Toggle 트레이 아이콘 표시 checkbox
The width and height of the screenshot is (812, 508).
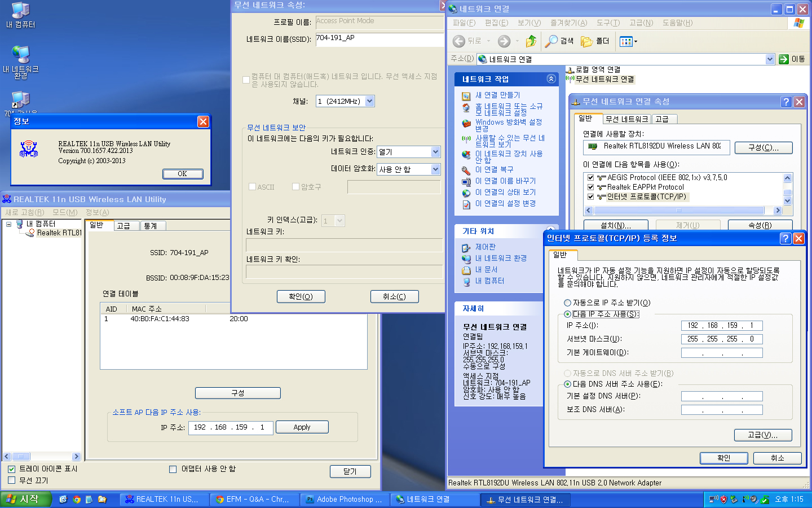point(11,469)
